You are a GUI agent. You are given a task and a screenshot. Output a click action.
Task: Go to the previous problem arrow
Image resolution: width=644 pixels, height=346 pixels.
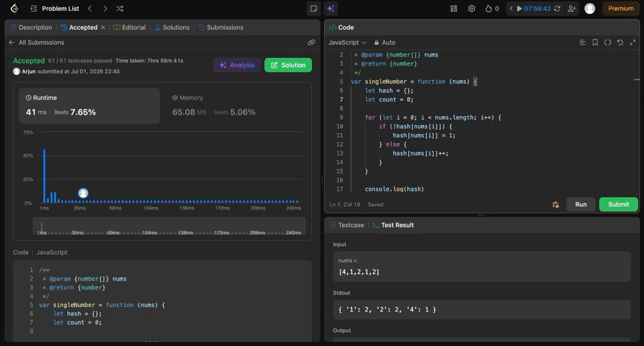tap(90, 9)
